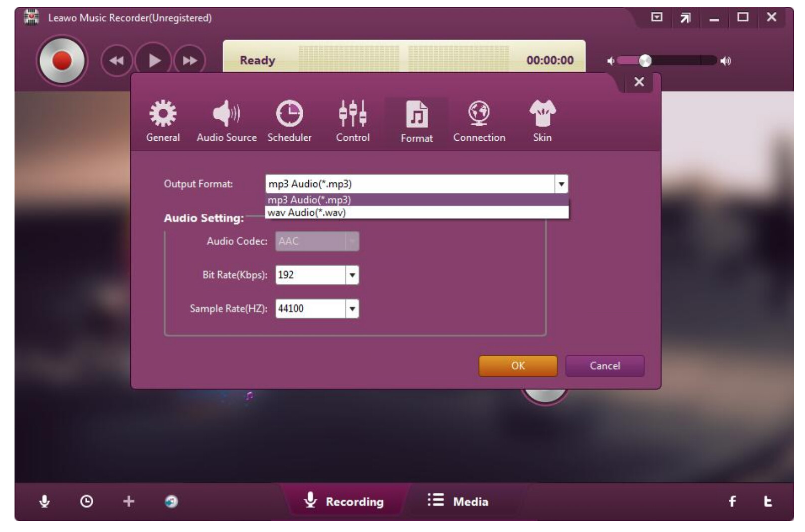
Task: Switch to the Media library view
Action: click(x=458, y=501)
